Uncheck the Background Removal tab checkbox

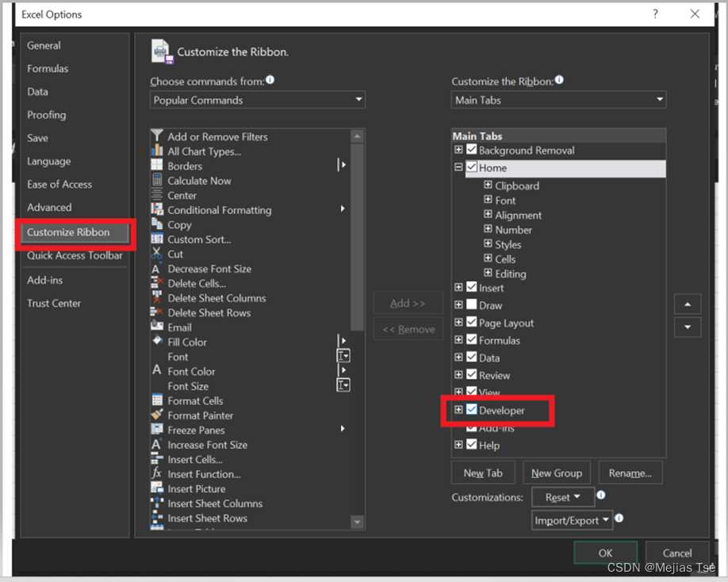tap(472, 149)
